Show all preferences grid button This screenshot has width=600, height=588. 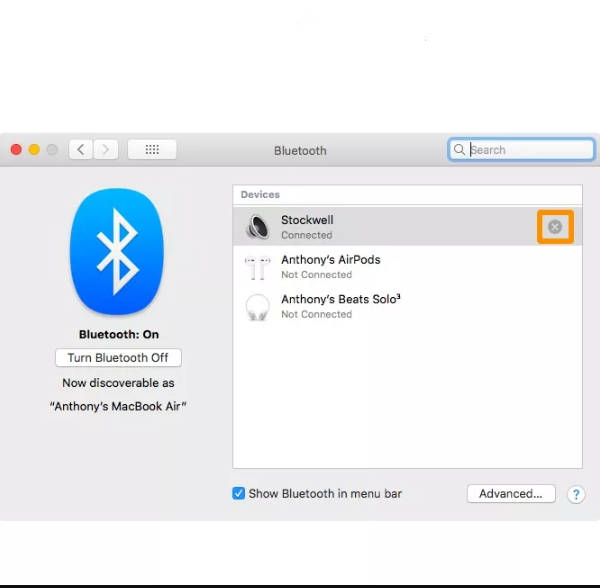pos(152,150)
